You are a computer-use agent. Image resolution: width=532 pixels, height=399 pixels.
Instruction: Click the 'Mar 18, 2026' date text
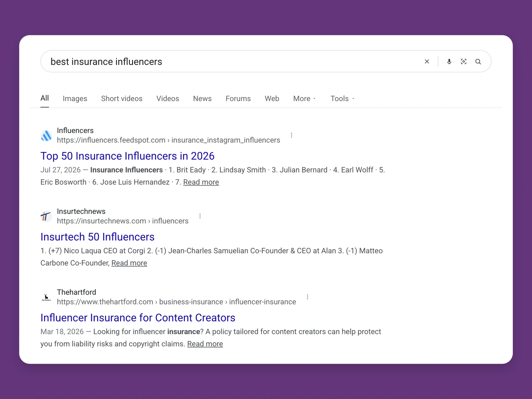coord(62,332)
